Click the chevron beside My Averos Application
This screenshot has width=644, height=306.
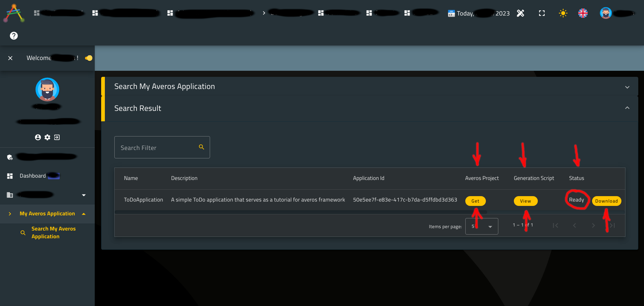10,214
